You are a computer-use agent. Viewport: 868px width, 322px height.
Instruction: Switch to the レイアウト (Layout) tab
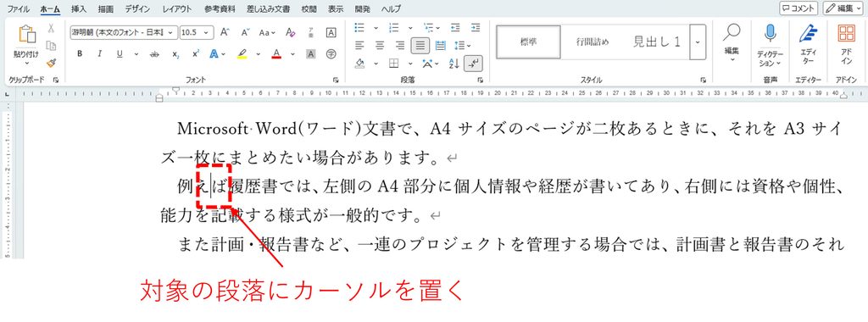(x=178, y=9)
